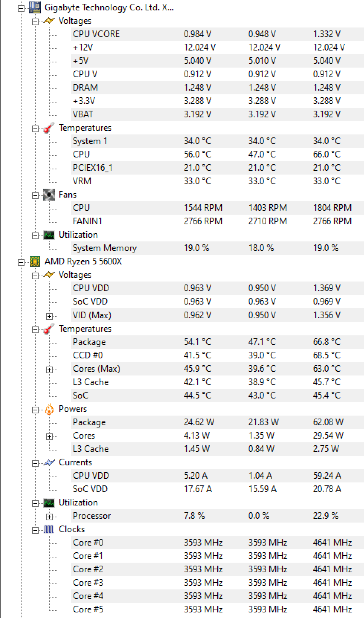Expand the Cores power row

tap(49, 437)
